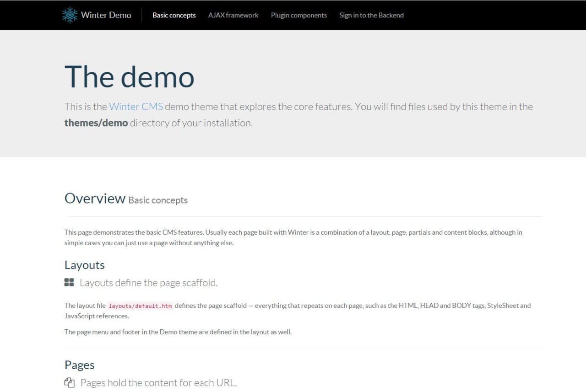Click the Overview heading
The height and width of the screenshot is (392, 586).
(95, 198)
